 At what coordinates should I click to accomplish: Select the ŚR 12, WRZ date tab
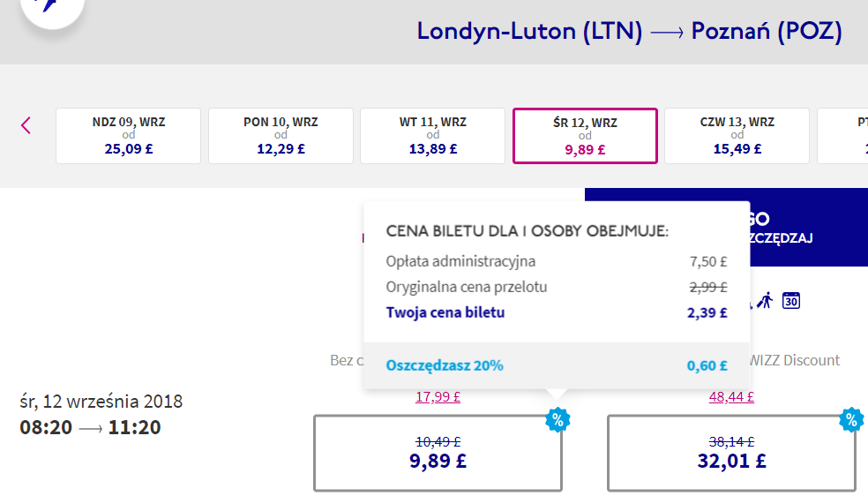click(x=585, y=136)
